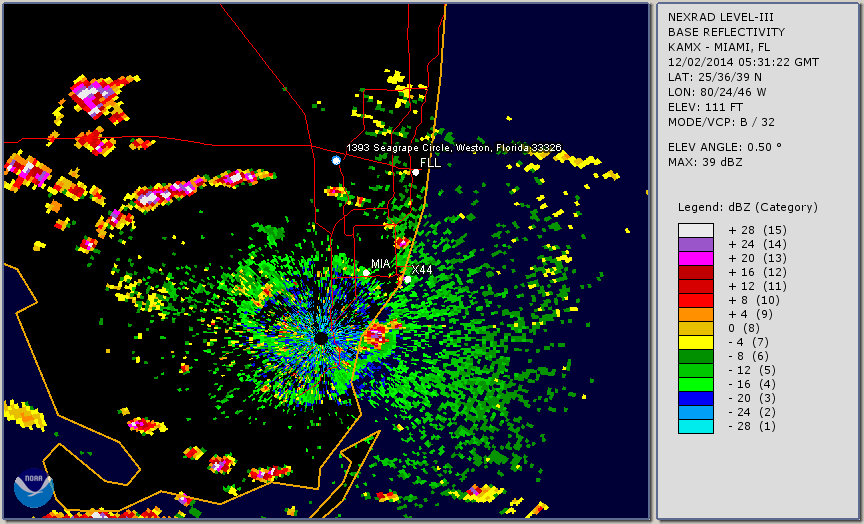Select the -16 (4) bright green swatch
The width and height of the screenshot is (864, 524).
pos(696,385)
